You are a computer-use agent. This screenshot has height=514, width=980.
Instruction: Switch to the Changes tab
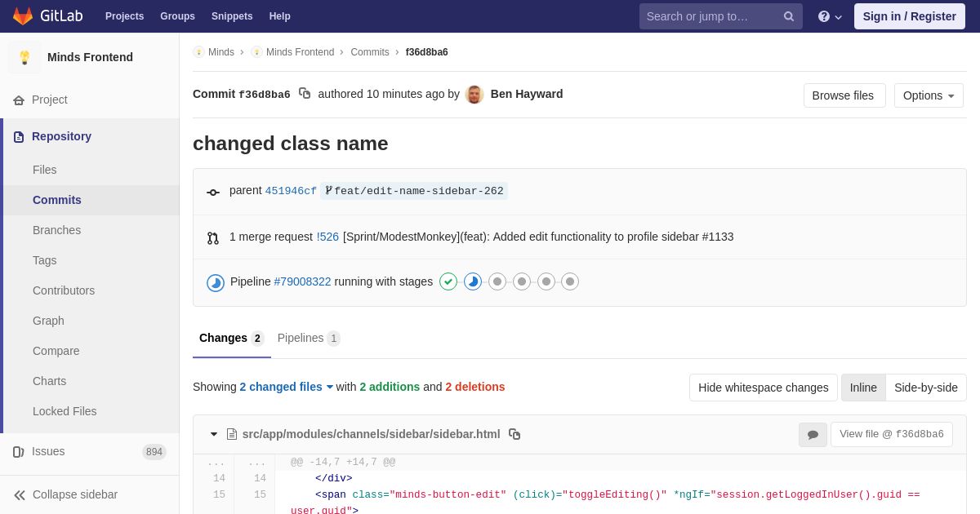pos(232,339)
